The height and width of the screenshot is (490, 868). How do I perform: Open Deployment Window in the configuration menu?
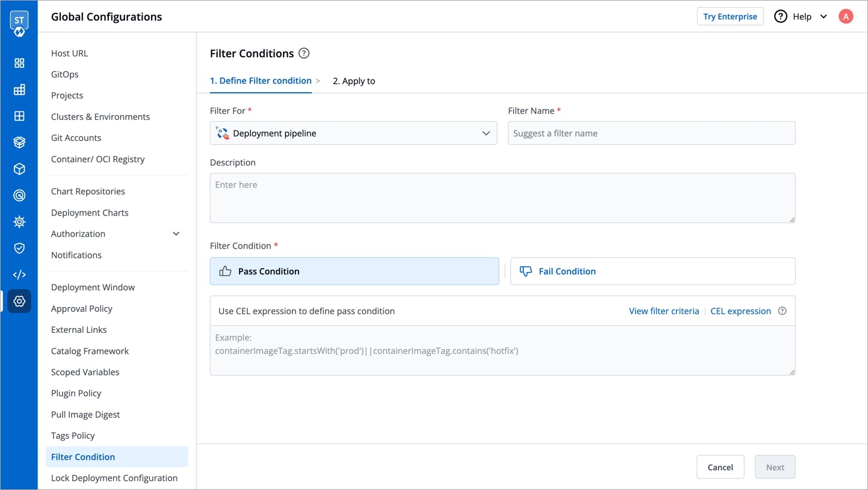coord(93,287)
